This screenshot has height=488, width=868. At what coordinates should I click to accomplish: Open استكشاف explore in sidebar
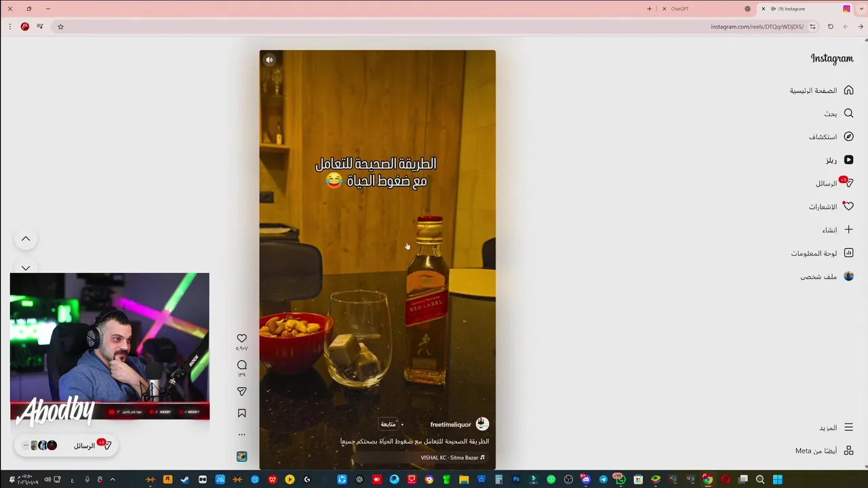pos(831,136)
